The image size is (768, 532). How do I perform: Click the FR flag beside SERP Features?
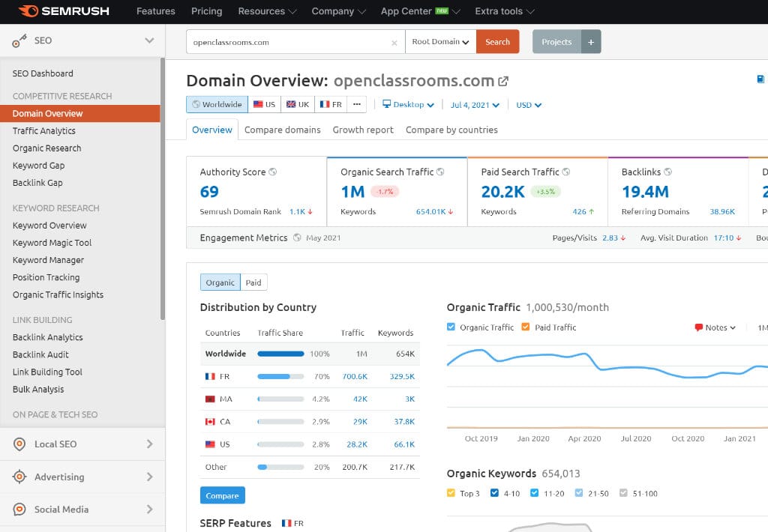click(286, 523)
